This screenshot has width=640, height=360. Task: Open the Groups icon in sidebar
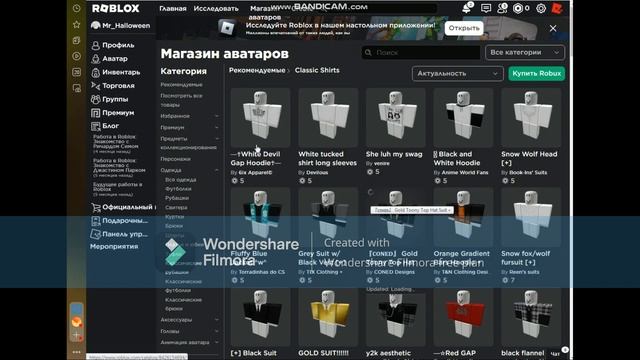point(96,99)
